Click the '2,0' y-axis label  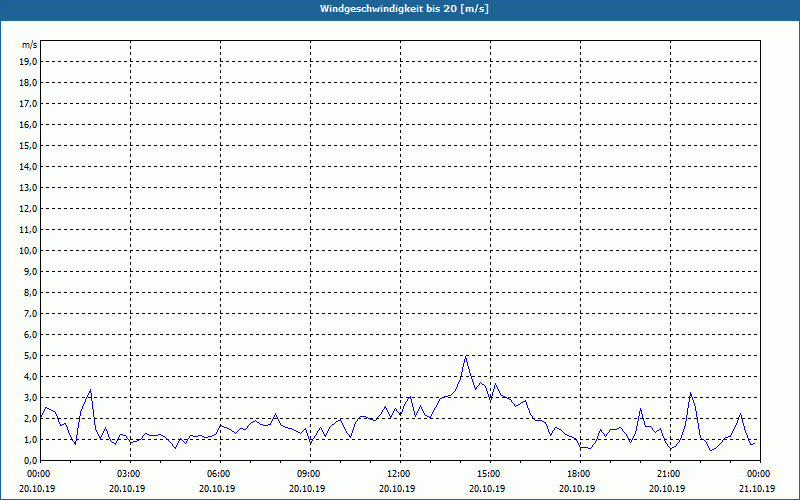(31, 418)
